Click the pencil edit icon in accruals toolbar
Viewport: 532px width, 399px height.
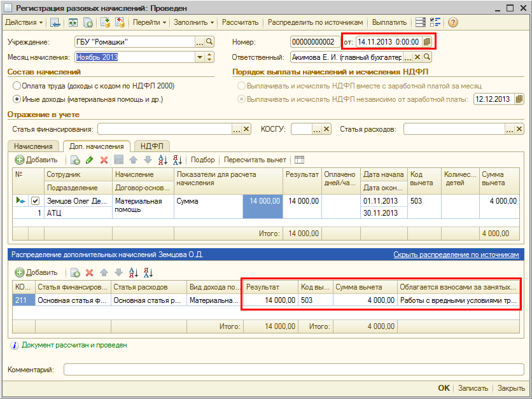coord(88,160)
